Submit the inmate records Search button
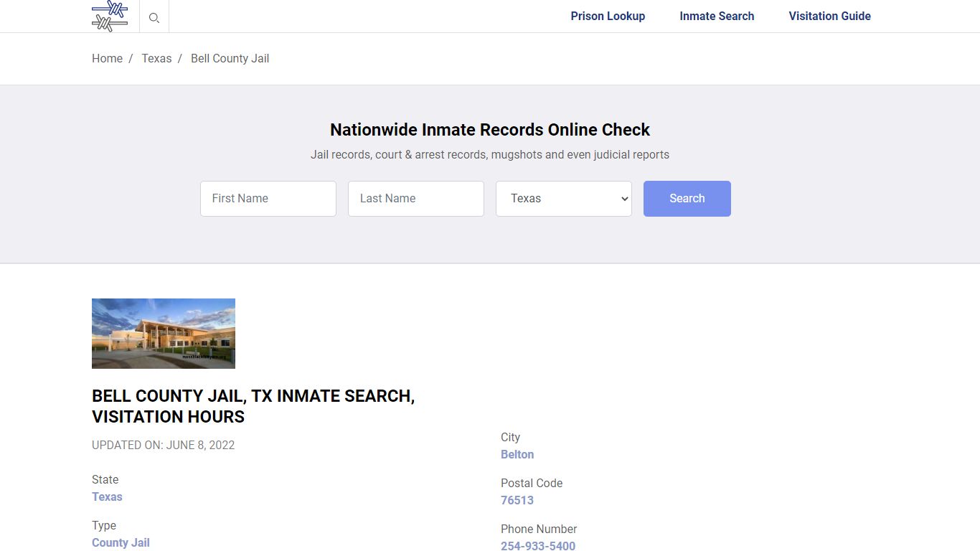The height and width of the screenshot is (551, 980). click(687, 199)
